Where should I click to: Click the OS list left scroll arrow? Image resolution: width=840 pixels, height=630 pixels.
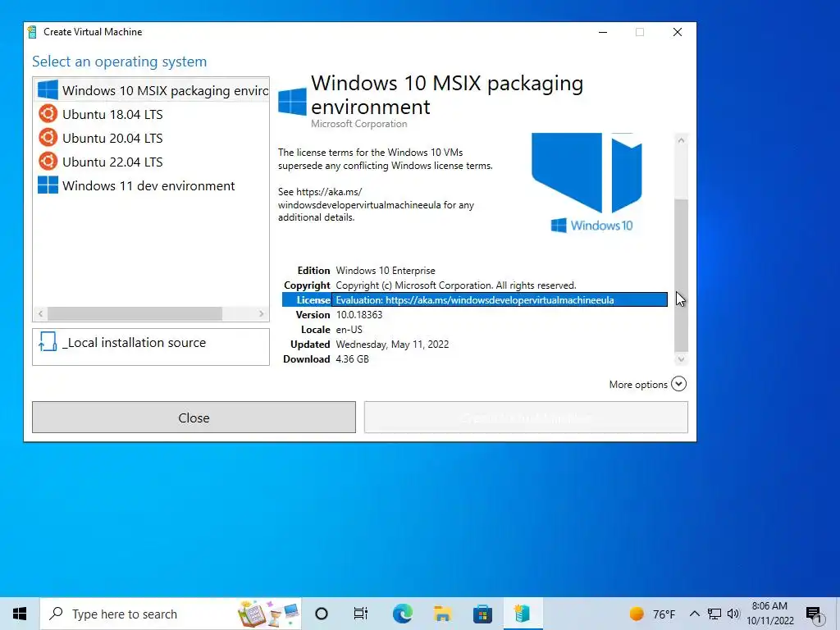coord(41,313)
